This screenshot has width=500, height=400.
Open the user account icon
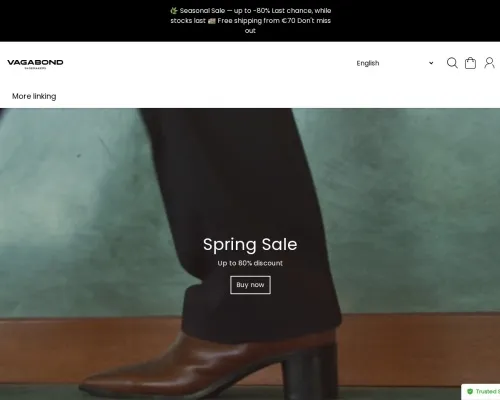[x=489, y=63]
